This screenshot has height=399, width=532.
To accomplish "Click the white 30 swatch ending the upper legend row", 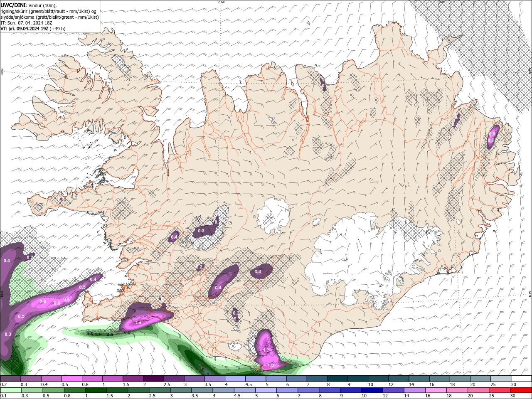I will pos(521,379).
